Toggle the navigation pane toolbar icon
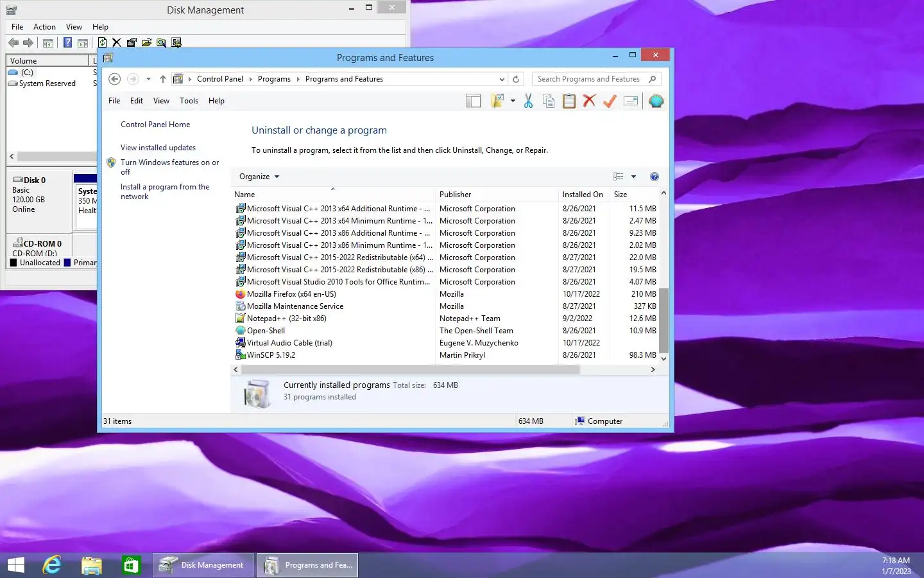 (473, 101)
